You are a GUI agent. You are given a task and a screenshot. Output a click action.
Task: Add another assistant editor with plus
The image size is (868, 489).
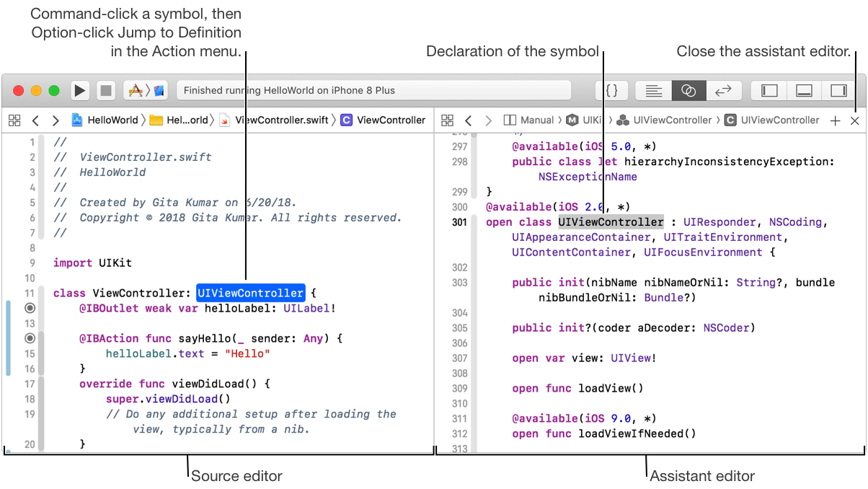835,121
